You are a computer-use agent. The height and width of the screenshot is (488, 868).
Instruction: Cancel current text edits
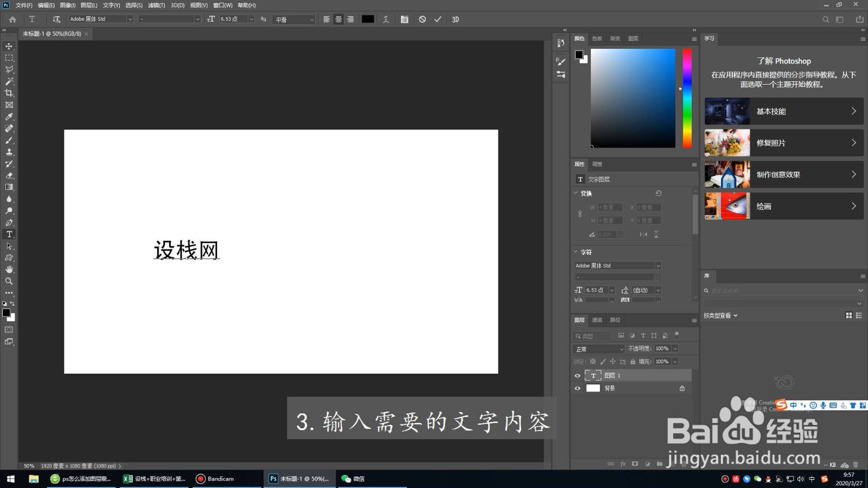click(x=423, y=20)
